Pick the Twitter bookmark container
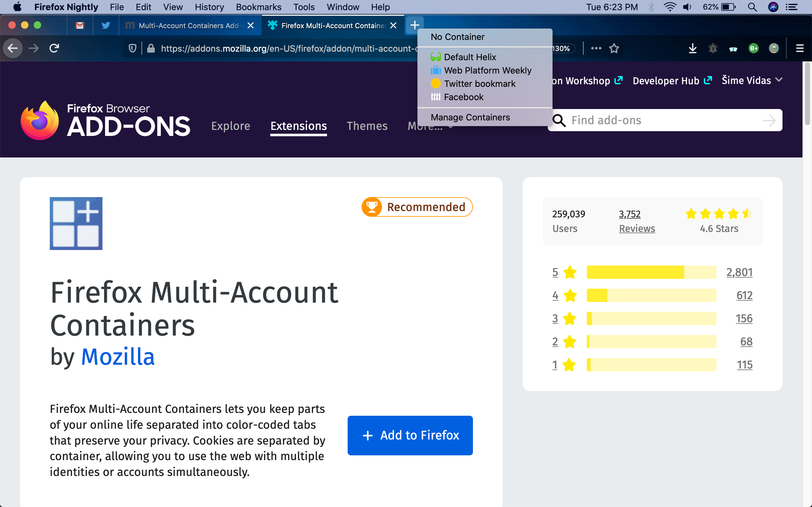The width and height of the screenshot is (812, 507). [x=480, y=84]
